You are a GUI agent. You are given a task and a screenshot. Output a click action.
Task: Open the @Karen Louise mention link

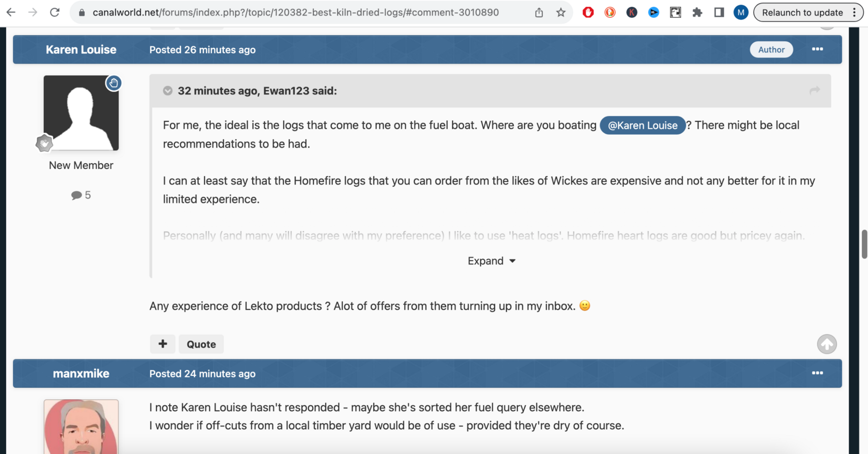tap(642, 125)
